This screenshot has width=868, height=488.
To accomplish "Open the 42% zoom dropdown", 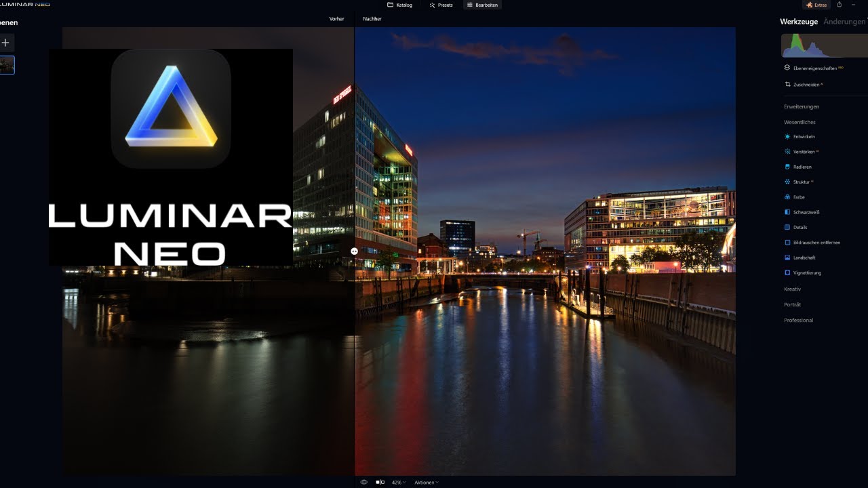I will point(399,482).
